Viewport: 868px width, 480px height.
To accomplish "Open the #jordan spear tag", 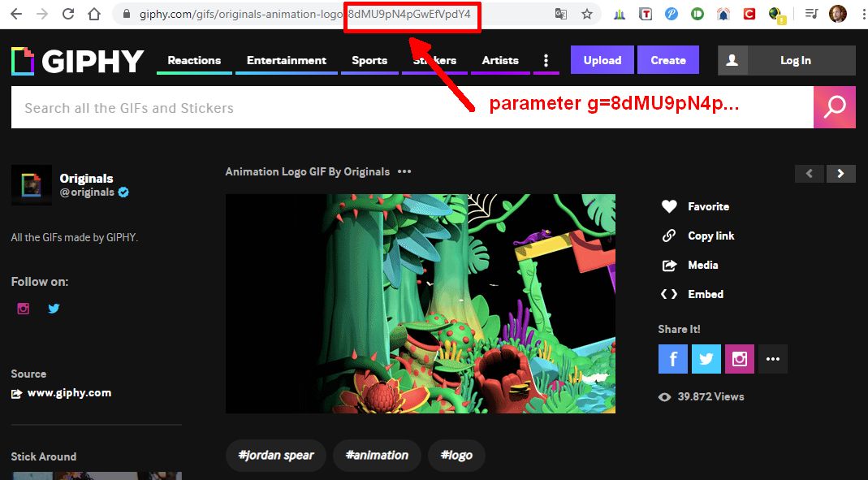I will [276, 455].
